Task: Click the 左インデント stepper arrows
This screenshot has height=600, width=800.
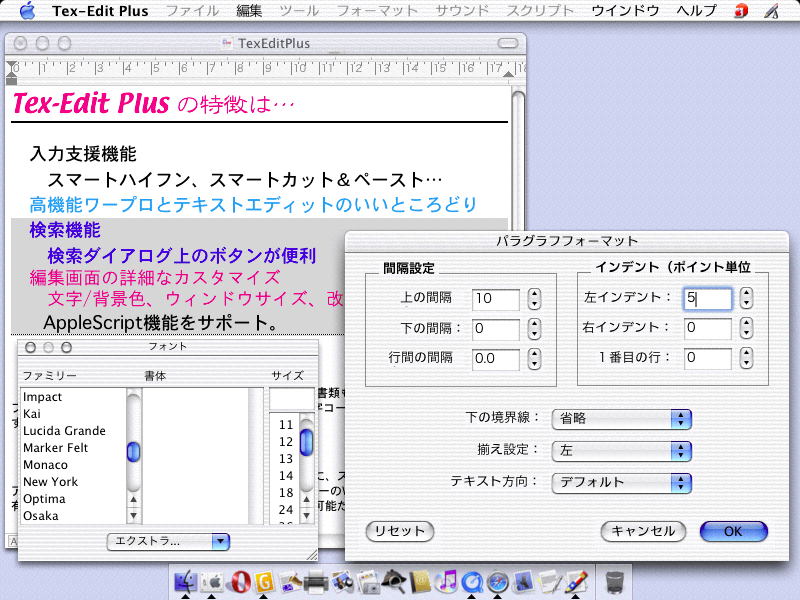Action: (746, 298)
